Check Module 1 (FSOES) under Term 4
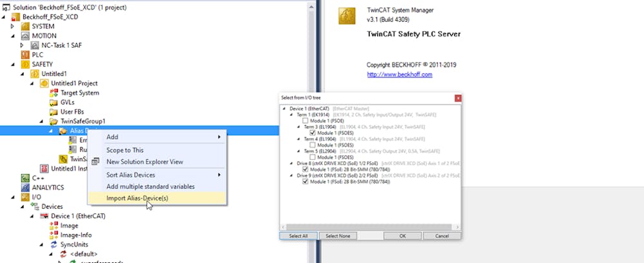Screen dimensions: 644x263 click(x=312, y=145)
